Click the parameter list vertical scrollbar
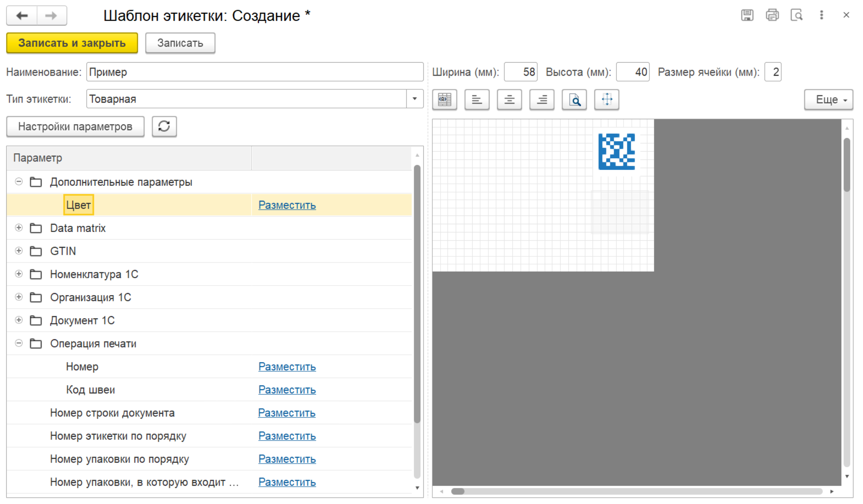Viewport: 863px width, 504px height. [417, 294]
